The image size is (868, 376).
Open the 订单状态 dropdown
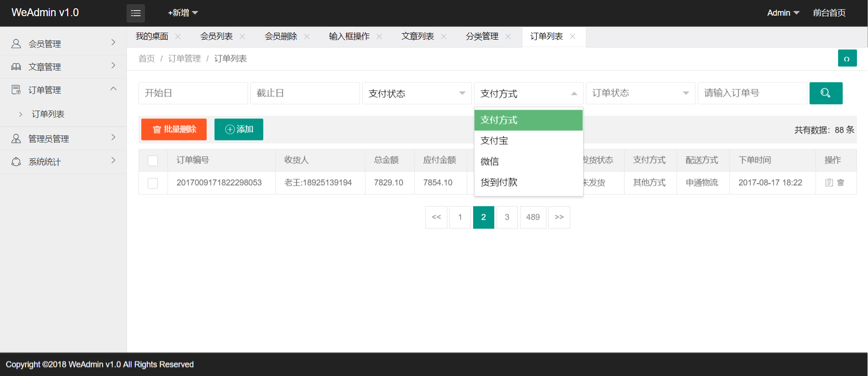click(640, 94)
